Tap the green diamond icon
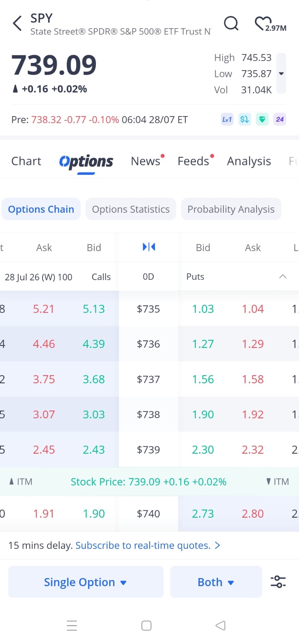The image size is (299, 644). coord(262,119)
